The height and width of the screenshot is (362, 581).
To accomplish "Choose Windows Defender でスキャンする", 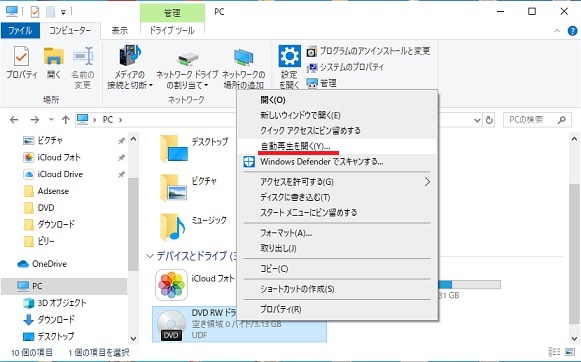I will (x=337, y=162).
